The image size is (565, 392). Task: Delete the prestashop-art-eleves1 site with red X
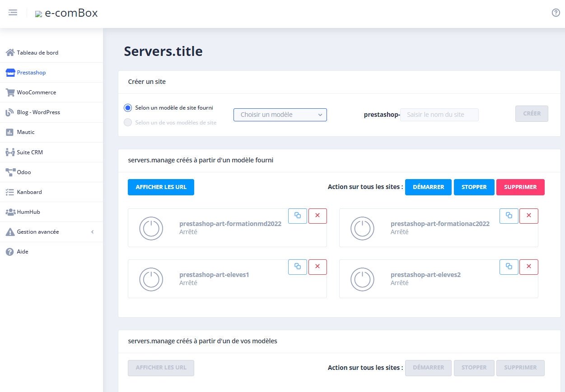(x=318, y=267)
